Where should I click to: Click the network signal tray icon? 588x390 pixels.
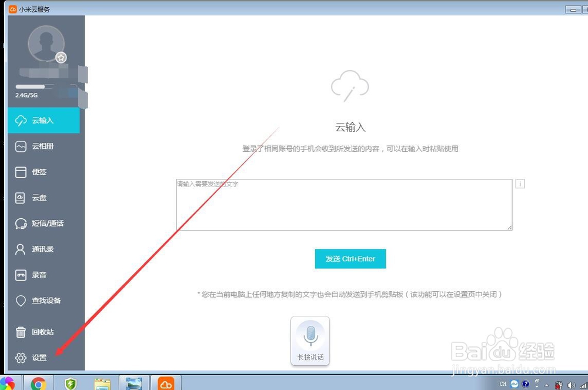[x=583, y=385]
